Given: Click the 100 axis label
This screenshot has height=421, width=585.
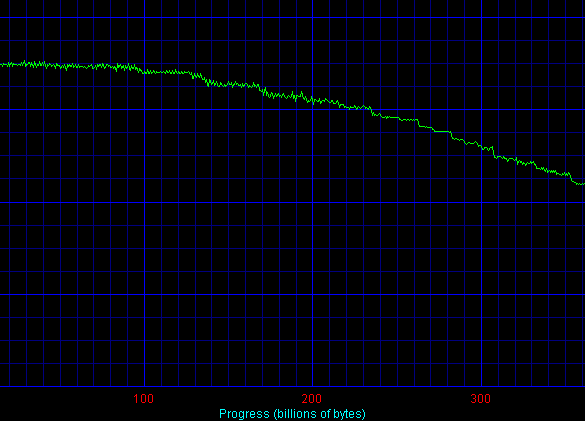Looking at the screenshot, I should point(144,399).
